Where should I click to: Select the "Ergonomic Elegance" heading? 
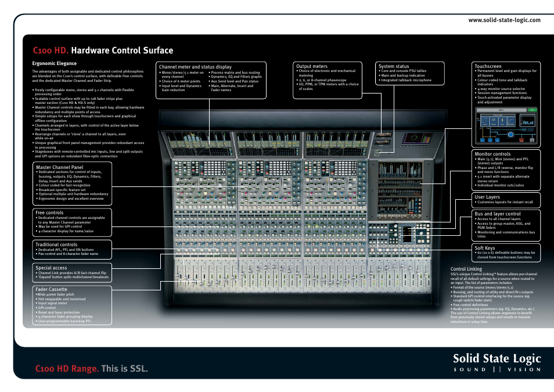[x=55, y=64]
